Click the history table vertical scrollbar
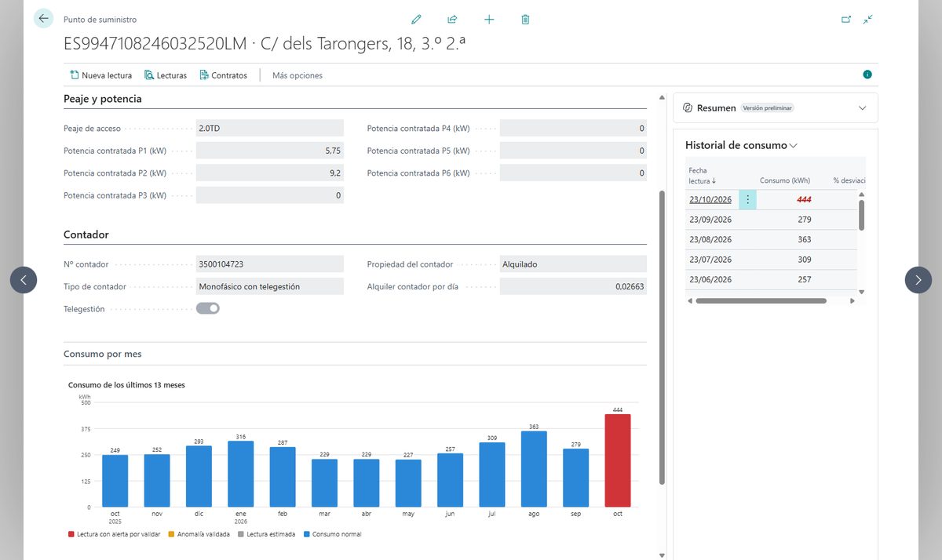Image resolution: width=942 pixels, height=560 pixels. pos(861,215)
